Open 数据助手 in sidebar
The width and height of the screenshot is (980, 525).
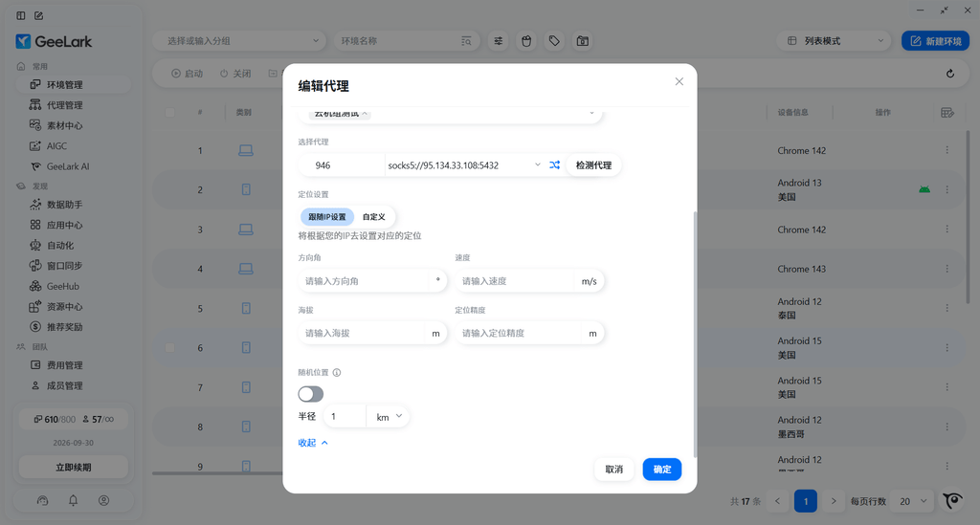[73, 204]
